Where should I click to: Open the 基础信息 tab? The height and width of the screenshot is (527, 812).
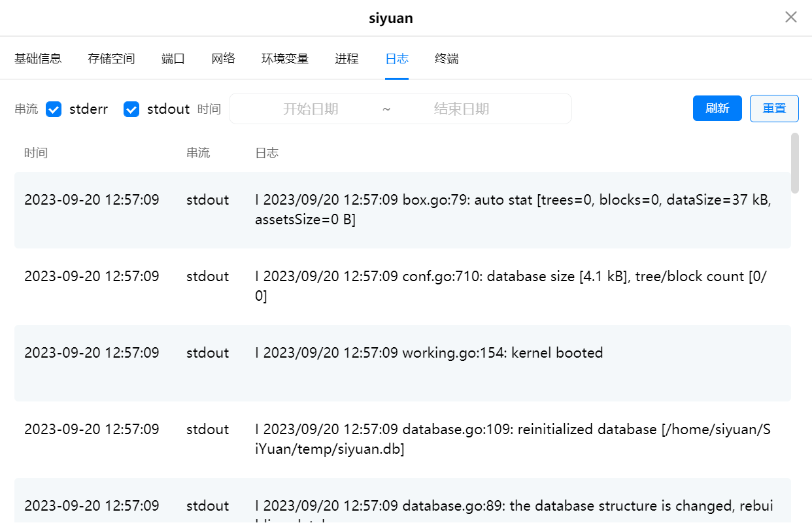38,59
